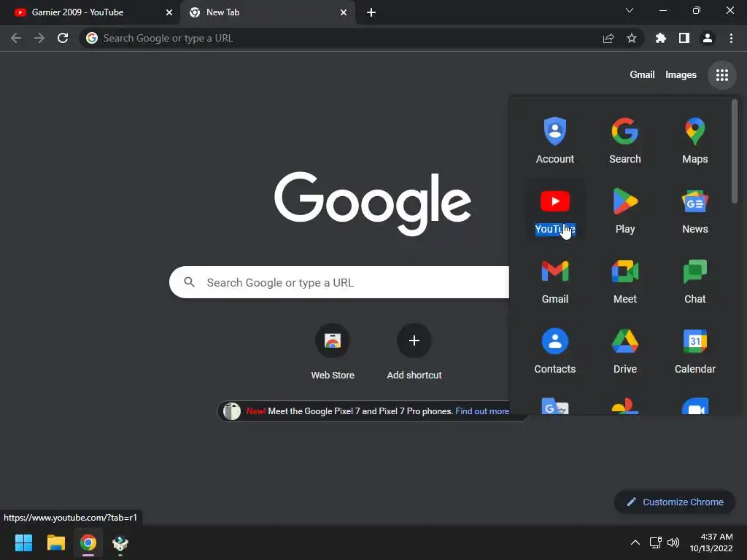
Task: Open Maps from the apps panel
Action: pyautogui.click(x=694, y=140)
